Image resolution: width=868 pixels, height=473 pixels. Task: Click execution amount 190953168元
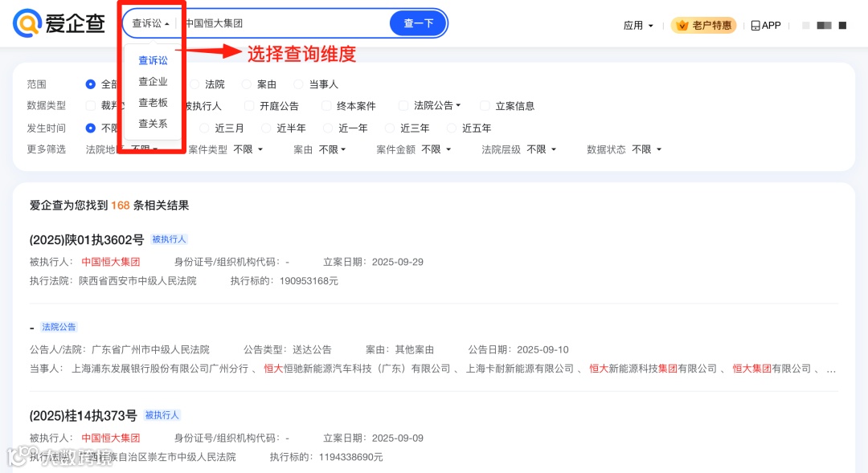pyautogui.click(x=309, y=280)
